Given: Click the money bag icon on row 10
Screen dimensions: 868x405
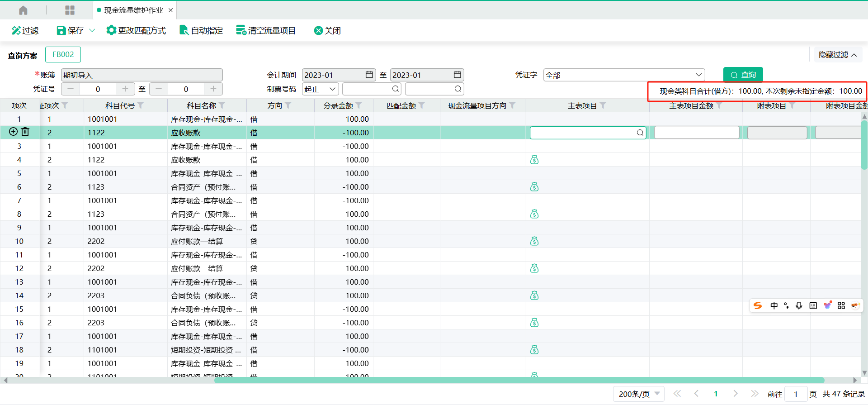Looking at the screenshot, I should 534,241.
